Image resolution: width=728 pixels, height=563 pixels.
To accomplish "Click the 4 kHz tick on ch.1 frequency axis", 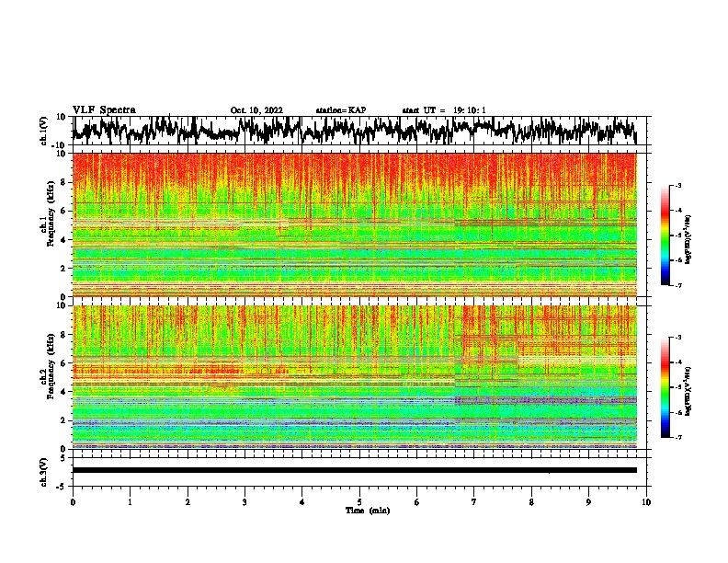I will (x=63, y=240).
